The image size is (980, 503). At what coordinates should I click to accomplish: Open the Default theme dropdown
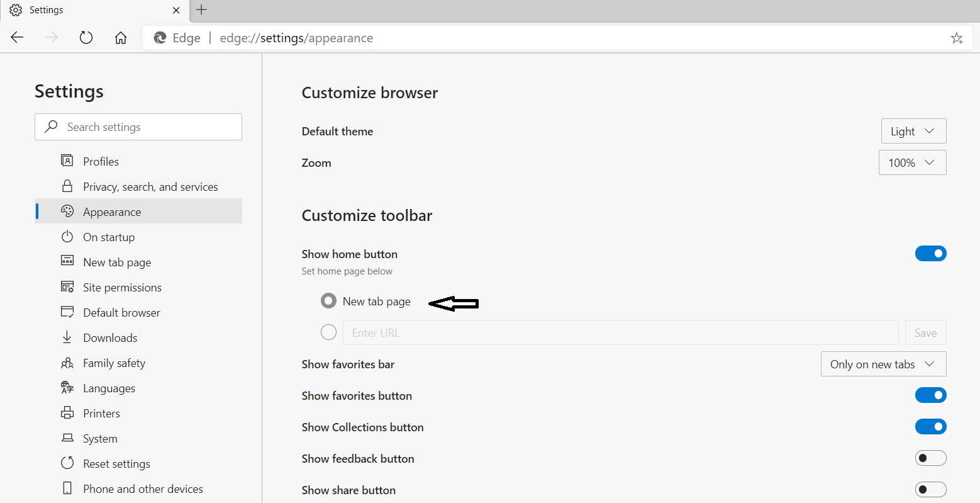(x=913, y=131)
